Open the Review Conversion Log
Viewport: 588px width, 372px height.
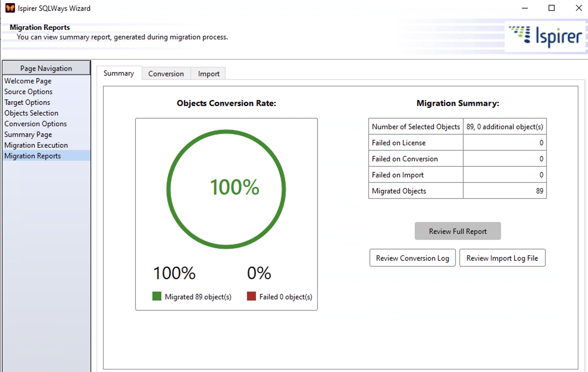(412, 258)
